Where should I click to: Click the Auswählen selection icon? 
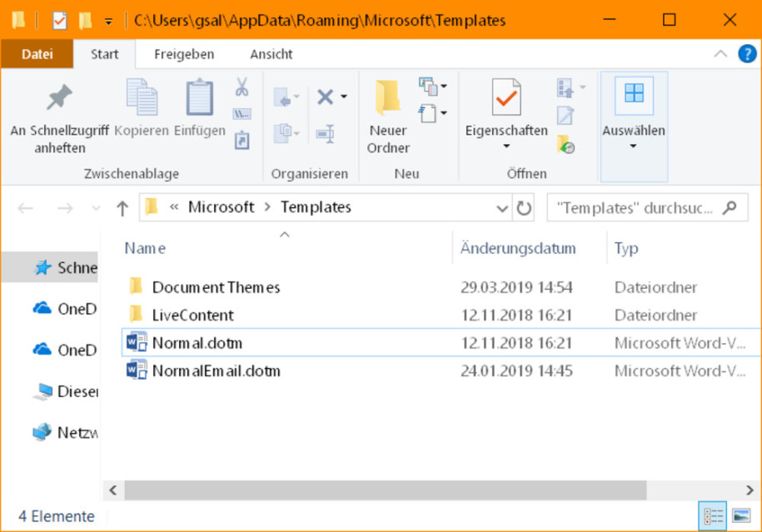pos(634,94)
